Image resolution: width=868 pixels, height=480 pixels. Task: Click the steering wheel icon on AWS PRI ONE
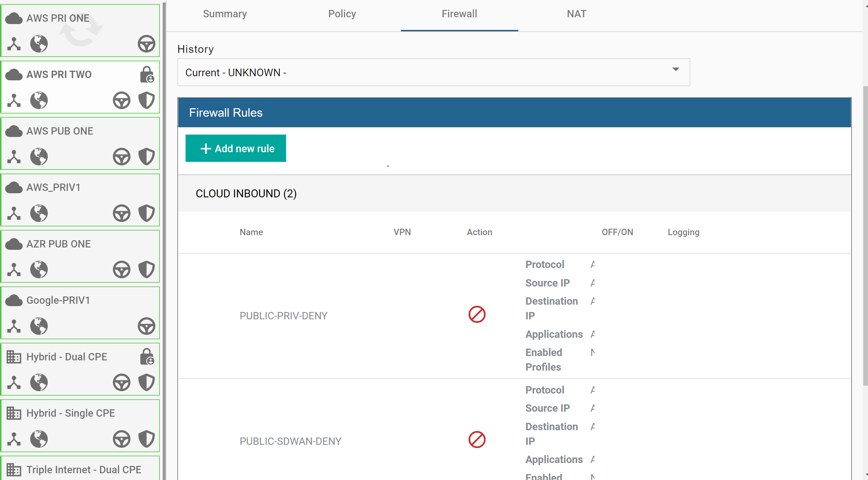(x=146, y=44)
